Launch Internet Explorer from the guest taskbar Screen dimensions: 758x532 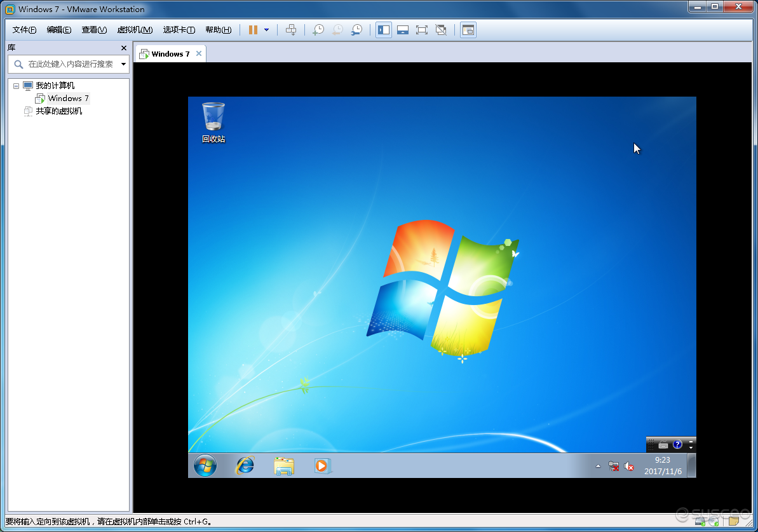click(x=245, y=466)
